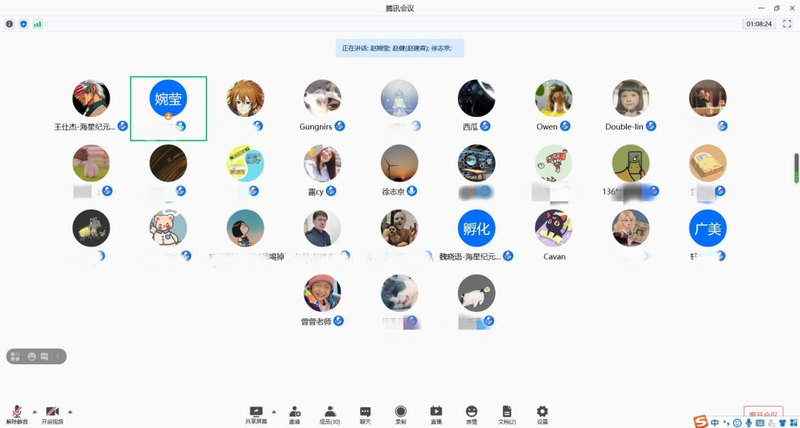Open the documents (文档) panel
Image resolution: width=800 pixels, height=428 pixels.
click(x=507, y=413)
